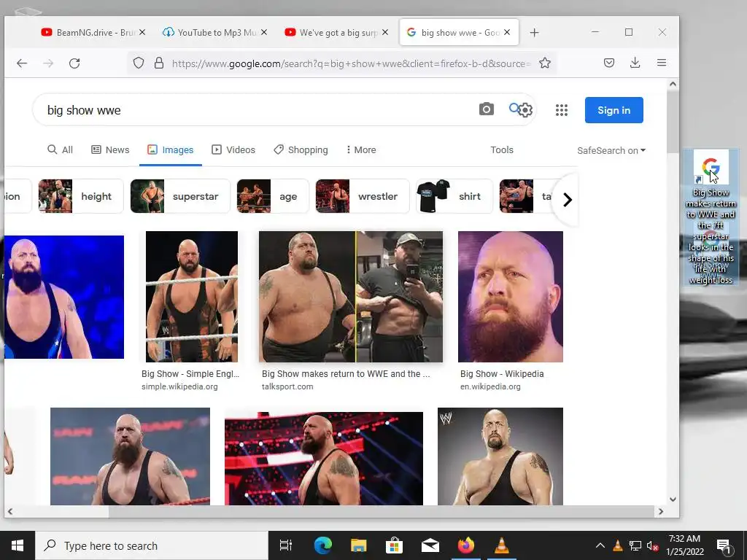Search by image using camera icon
The width and height of the screenshot is (747, 560).
click(487, 109)
